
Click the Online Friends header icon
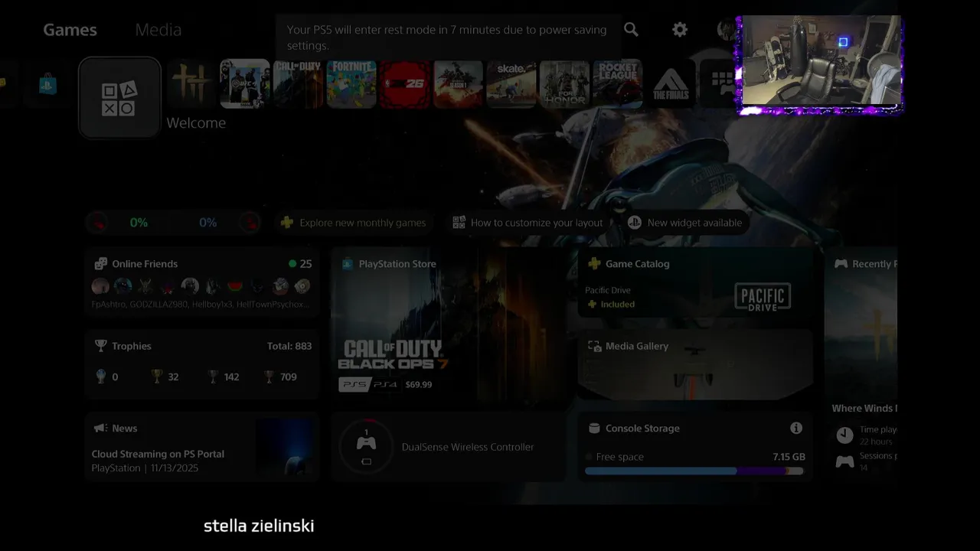tap(100, 264)
